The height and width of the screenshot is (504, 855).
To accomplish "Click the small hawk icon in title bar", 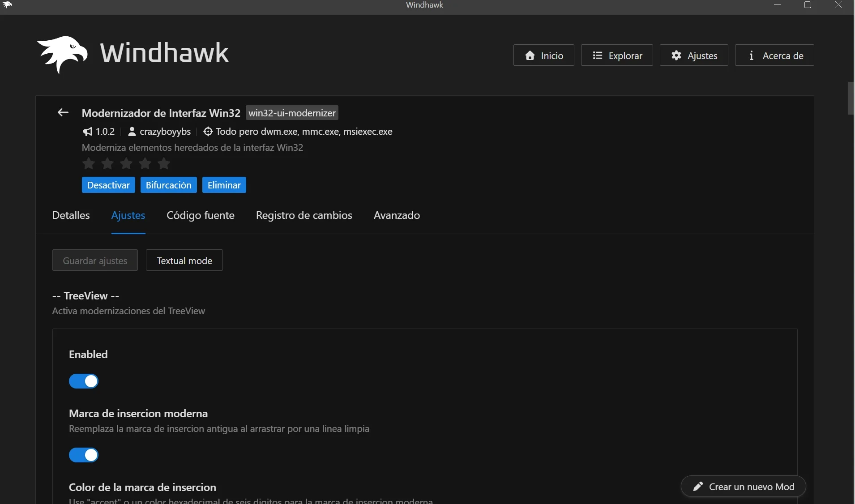I will pyautogui.click(x=8, y=5).
